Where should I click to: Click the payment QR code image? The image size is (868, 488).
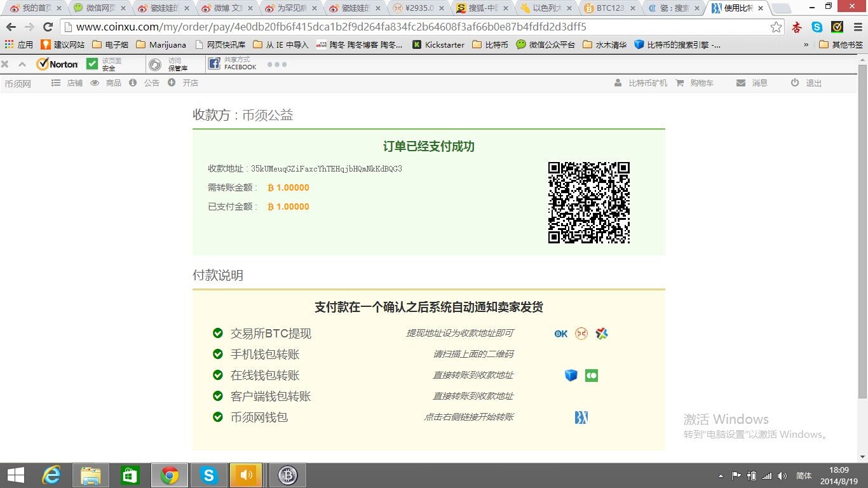[589, 203]
